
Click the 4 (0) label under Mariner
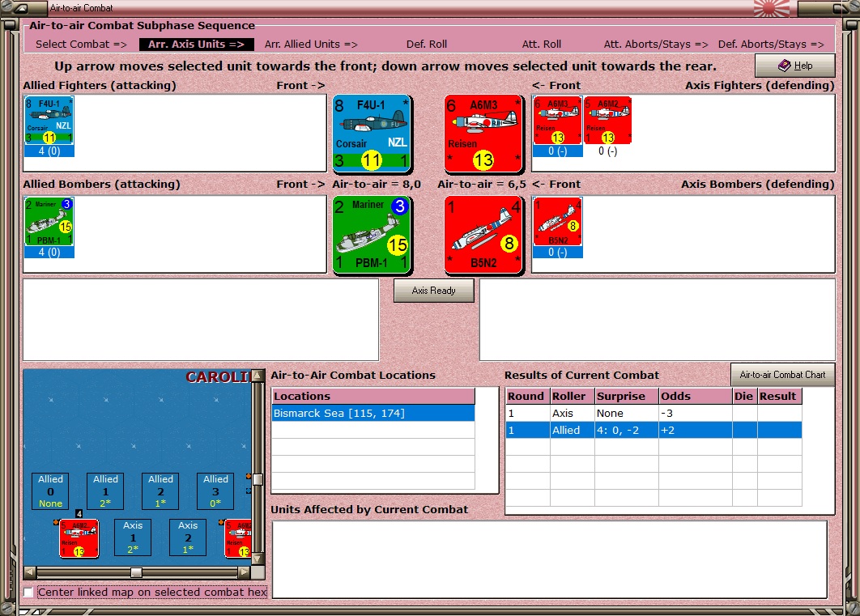pyautogui.click(x=49, y=252)
